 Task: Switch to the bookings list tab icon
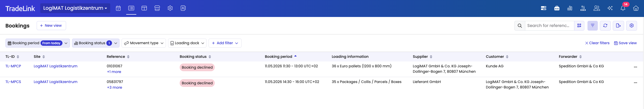point(131,8)
